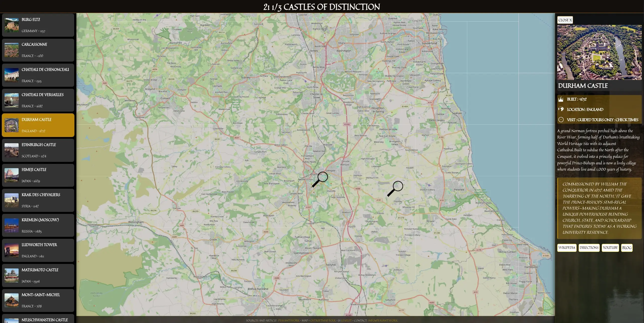Open Burg Eltz thumbnail image

click(x=12, y=25)
